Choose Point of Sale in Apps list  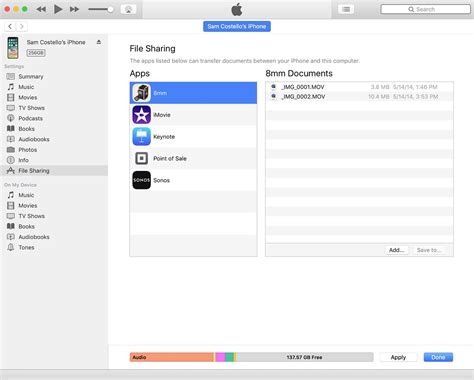[x=193, y=158]
